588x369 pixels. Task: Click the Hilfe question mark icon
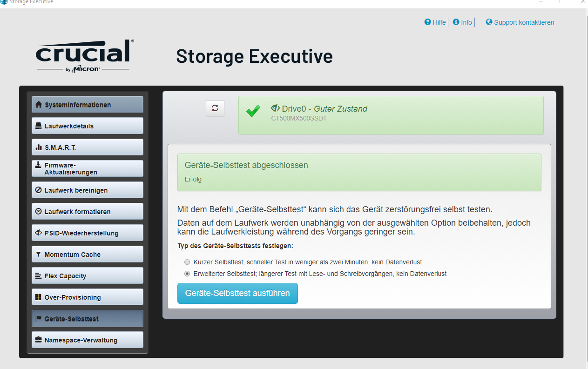click(427, 22)
